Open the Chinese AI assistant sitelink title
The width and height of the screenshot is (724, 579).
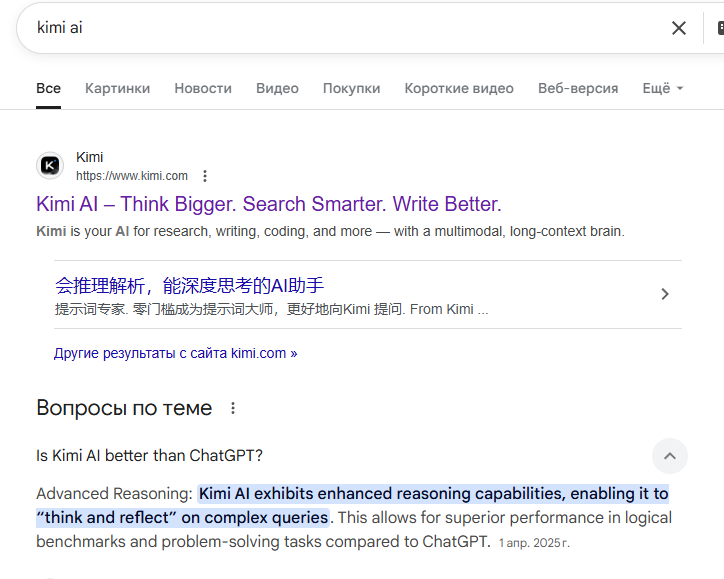[x=189, y=285]
